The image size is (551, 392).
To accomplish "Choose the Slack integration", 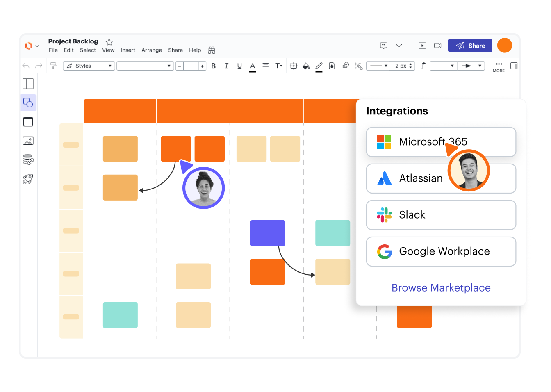I will 441,215.
